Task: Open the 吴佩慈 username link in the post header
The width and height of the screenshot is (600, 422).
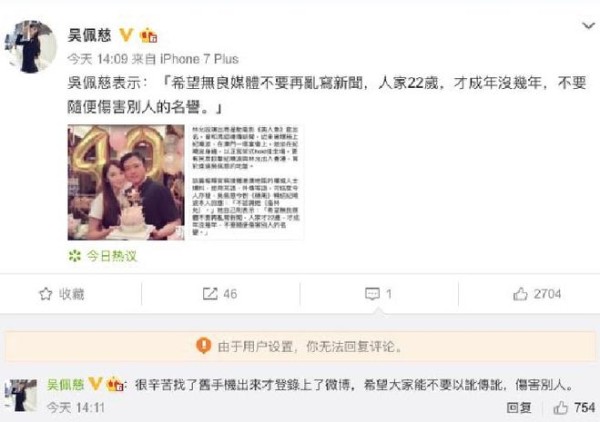Action: click(x=90, y=36)
